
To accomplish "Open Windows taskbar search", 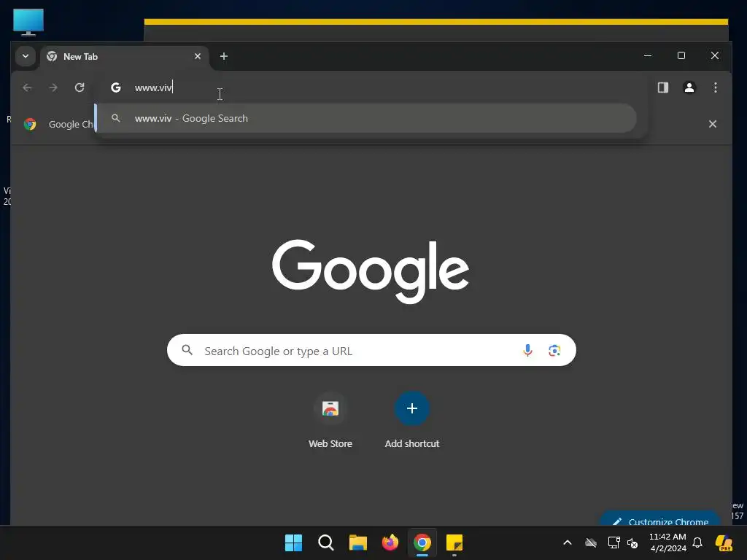I will 326,542.
